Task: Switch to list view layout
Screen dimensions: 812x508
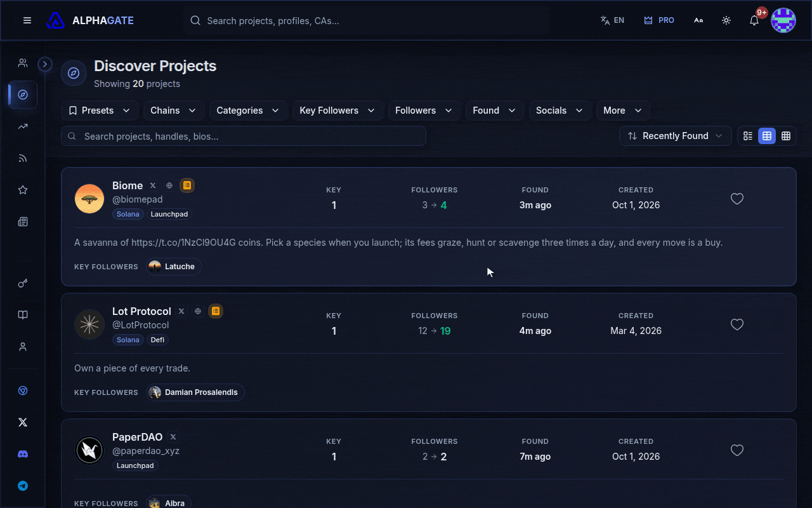Action: click(x=748, y=136)
